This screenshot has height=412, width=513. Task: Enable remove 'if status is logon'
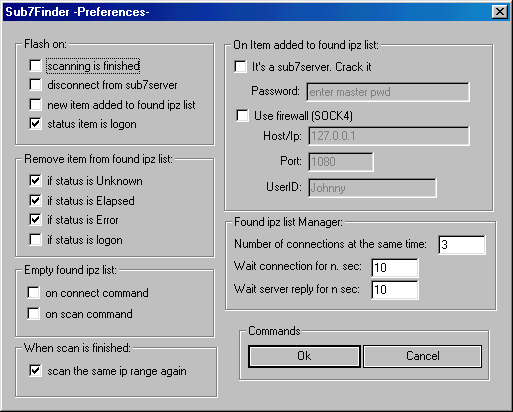(35, 239)
